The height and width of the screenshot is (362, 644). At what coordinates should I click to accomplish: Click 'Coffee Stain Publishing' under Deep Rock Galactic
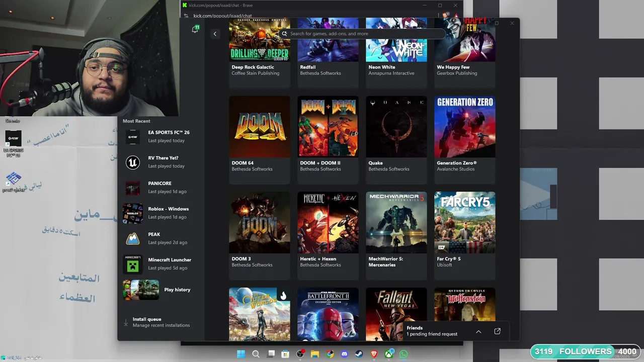(256, 73)
